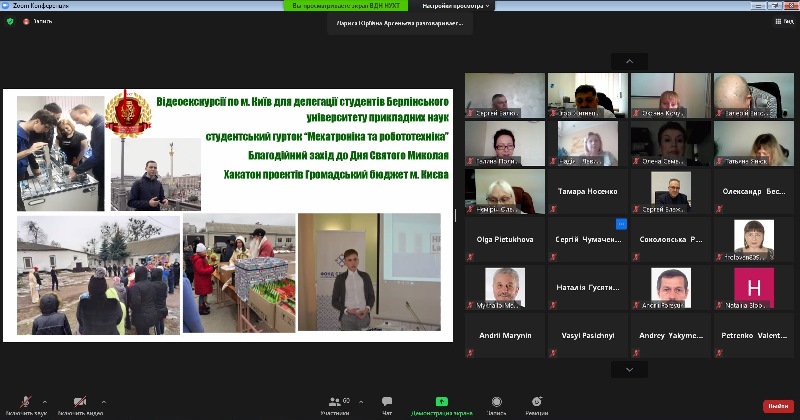Click the green screen-viewing banner
Screen dimensions: 800x420
click(346, 6)
